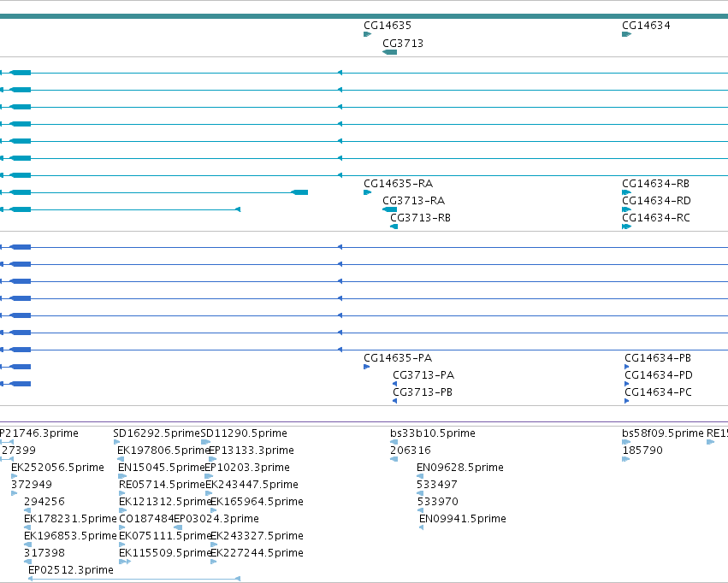Viewport: 728px width, 583px height.
Task: Select EST EK075111.5prime
Action: tap(165, 536)
